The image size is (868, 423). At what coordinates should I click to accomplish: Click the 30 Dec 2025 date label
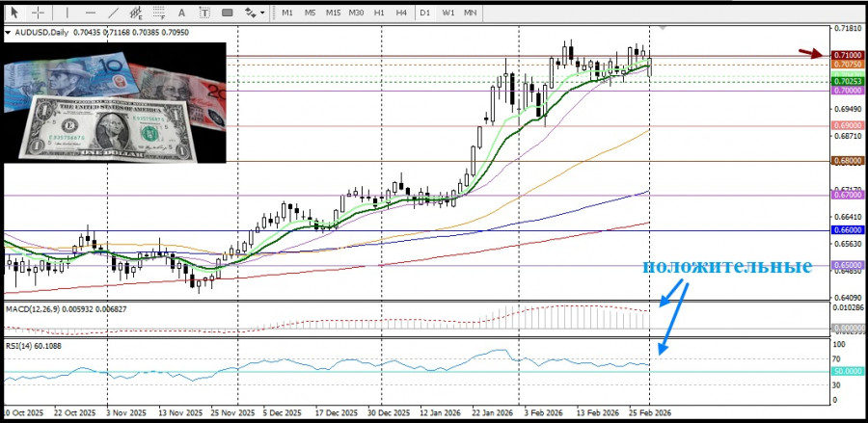(390, 413)
